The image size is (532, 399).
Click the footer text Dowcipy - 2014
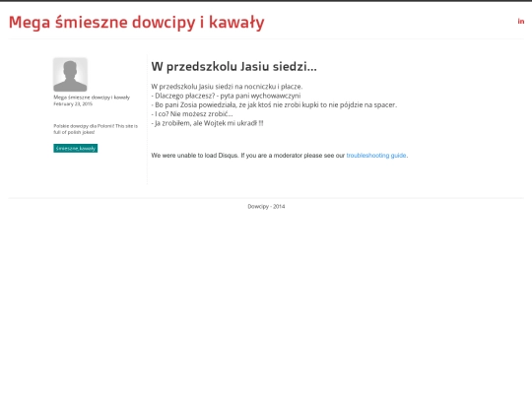pyautogui.click(x=266, y=206)
